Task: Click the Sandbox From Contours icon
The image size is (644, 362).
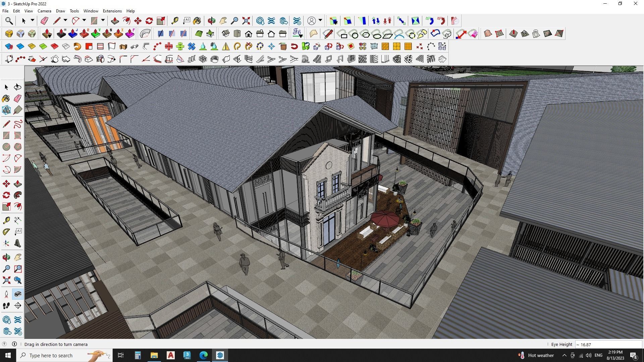Action: (x=488, y=34)
